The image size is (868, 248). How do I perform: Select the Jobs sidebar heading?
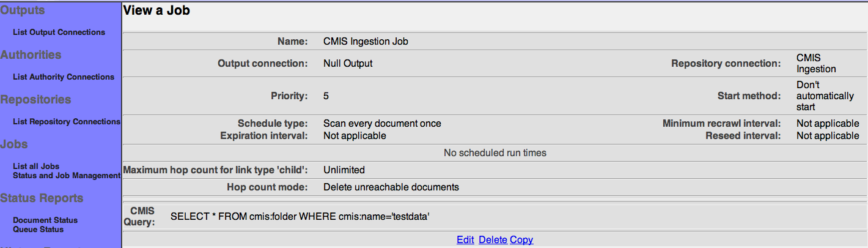pos(14,145)
